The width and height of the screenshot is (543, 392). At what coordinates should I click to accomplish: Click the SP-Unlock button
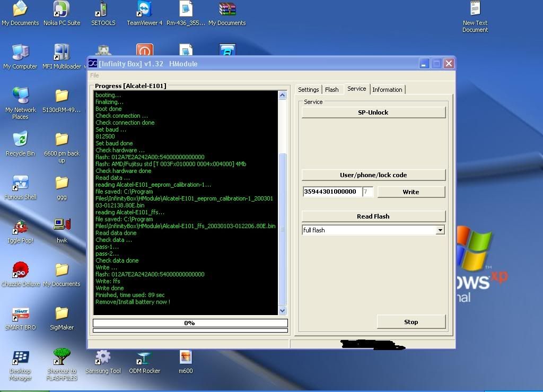373,112
